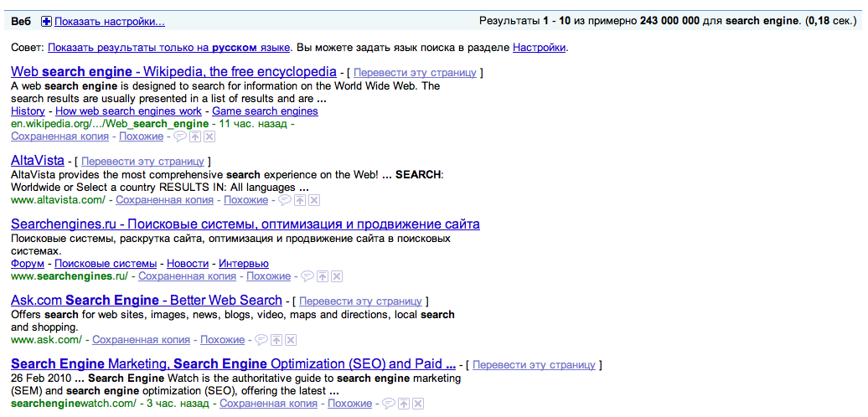Viewport: 868px width, 417px height.
Task: Open the AltaVista result title
Action: [x=38, y=161]
